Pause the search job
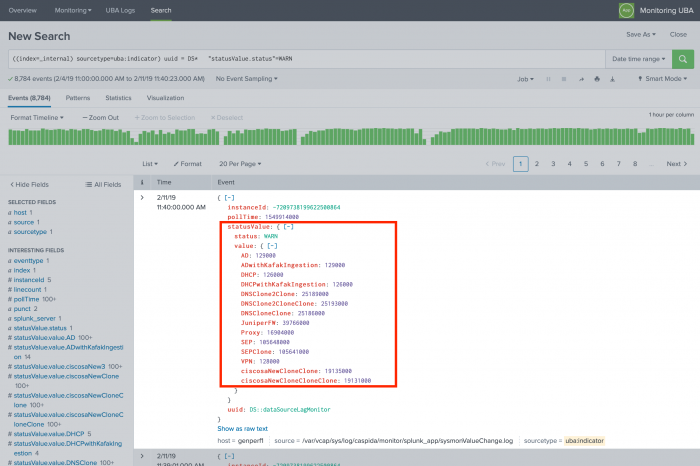 [548, 79]
